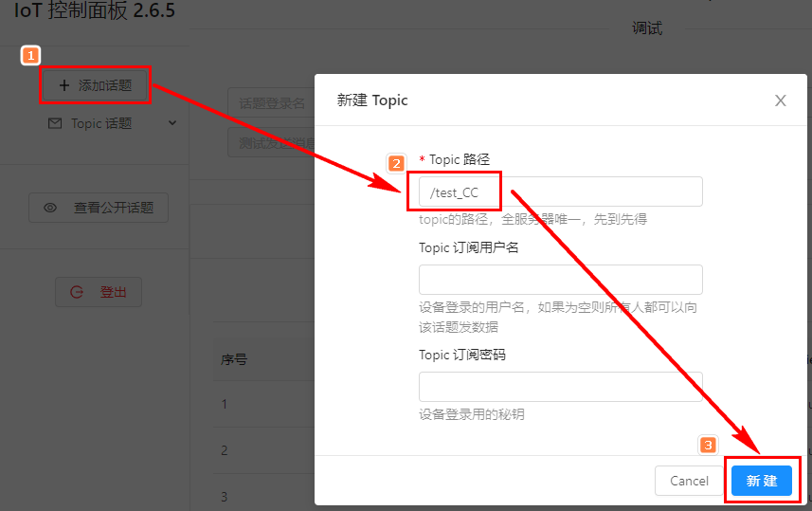
Task: Click the 测试发送消息 input behind the dialog
Action: tap(271, 142)
